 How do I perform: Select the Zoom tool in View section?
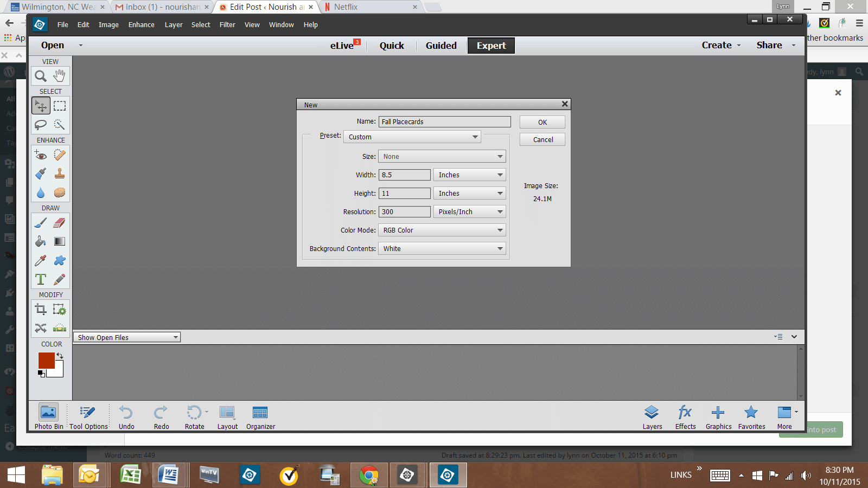coord(41,76)
